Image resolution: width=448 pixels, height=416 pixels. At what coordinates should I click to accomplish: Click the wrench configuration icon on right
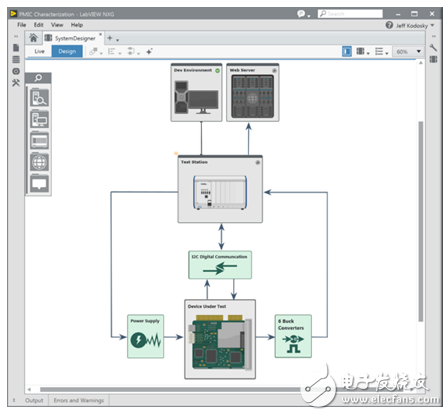[433, 48]
